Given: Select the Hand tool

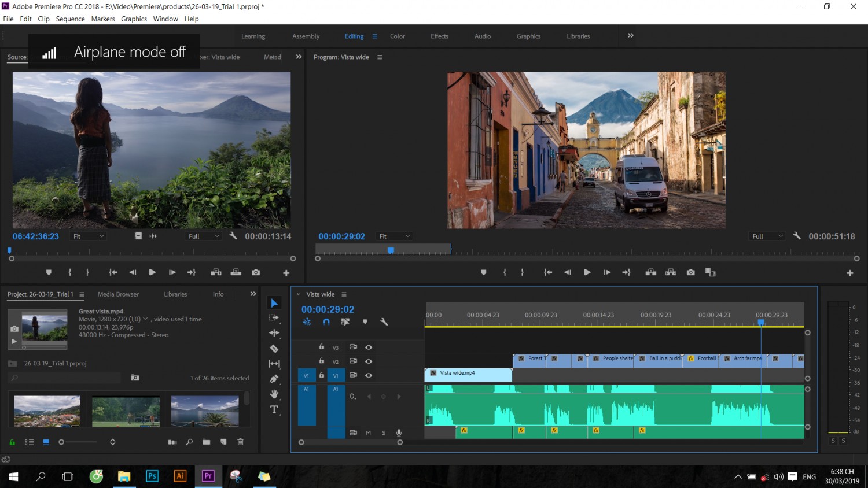Looking at the screenshot, I should [274, 394].
